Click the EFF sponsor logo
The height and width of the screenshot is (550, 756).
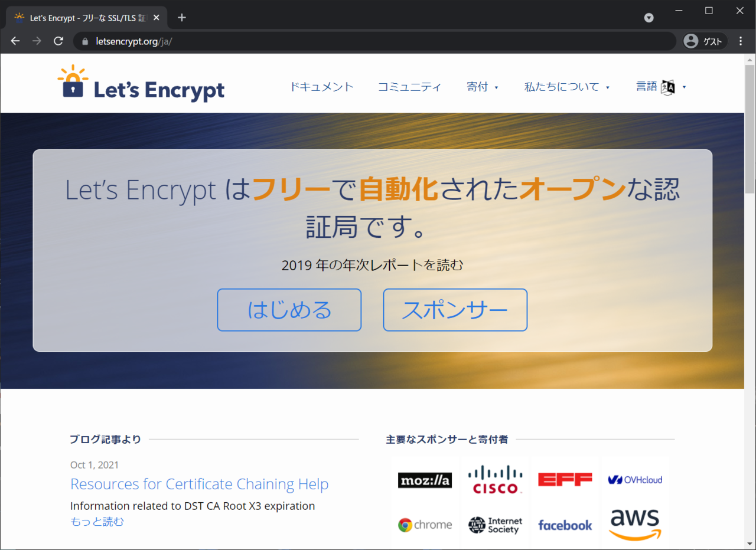coord(565,479)
